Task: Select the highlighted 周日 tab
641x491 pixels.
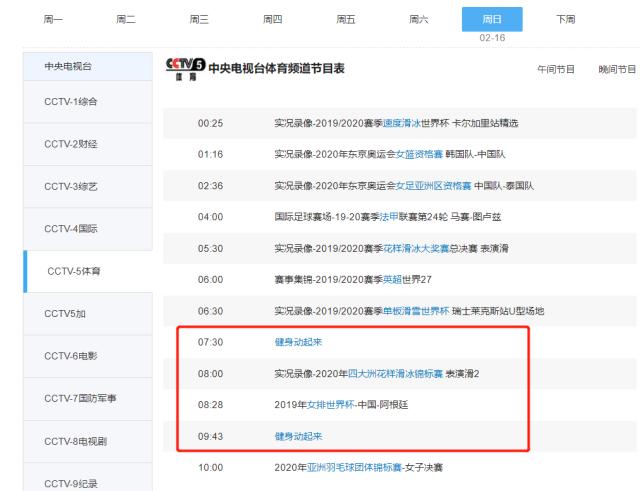Action: [492, 19]
